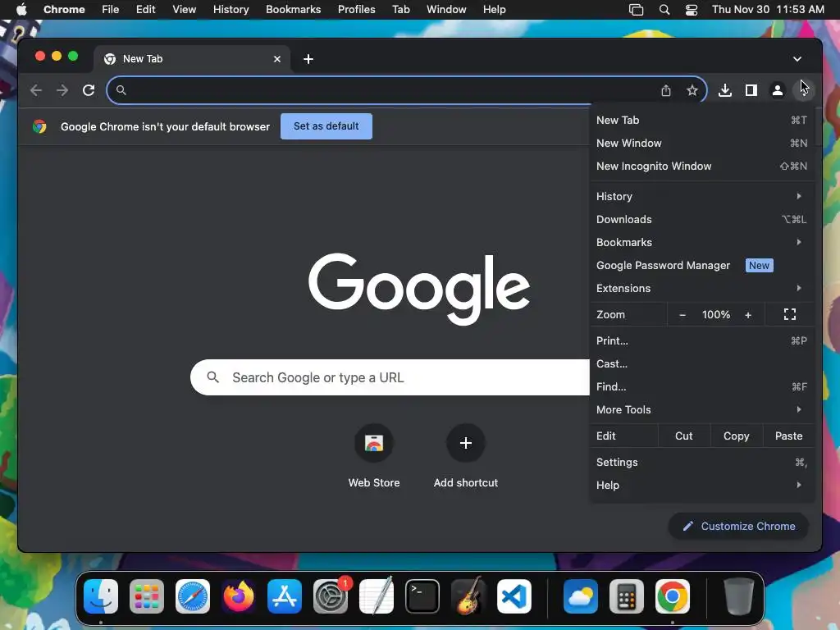Select New Window menu item

(702, 143)
